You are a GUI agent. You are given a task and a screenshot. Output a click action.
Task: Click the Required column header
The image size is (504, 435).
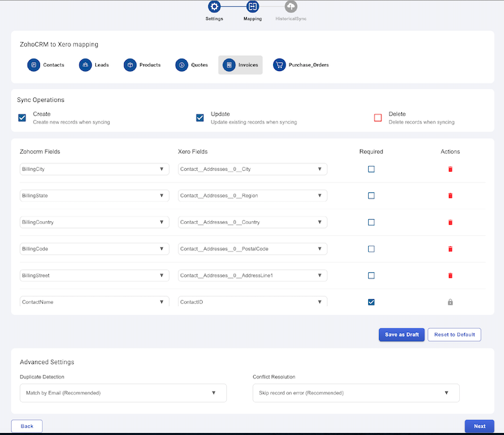coord(371,152)
